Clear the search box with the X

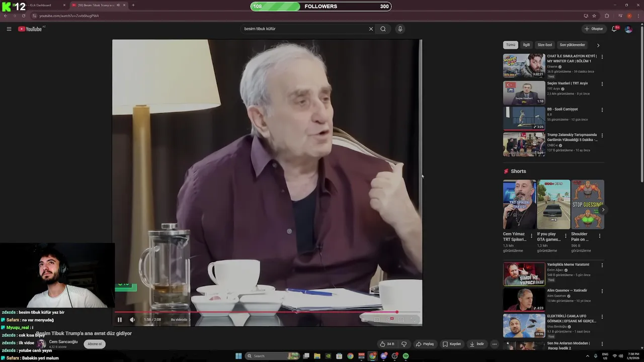[x=371, y=29]
